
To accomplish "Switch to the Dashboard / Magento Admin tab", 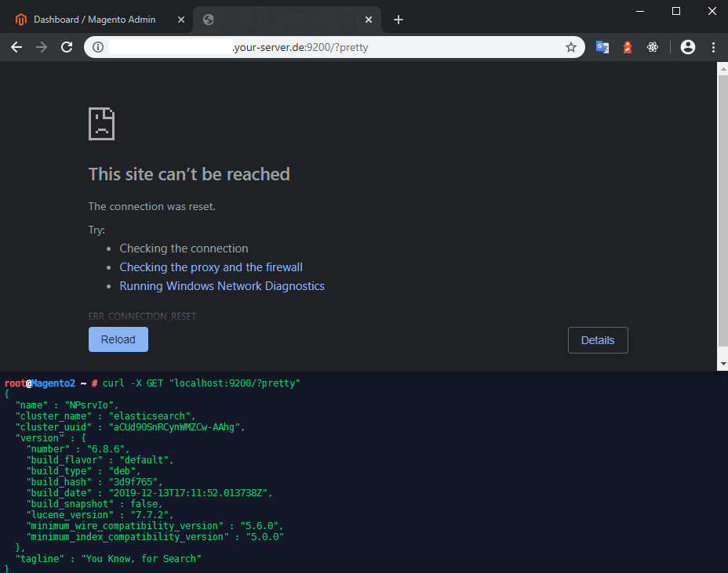I will pyautogui.click(x=94, y=19).
